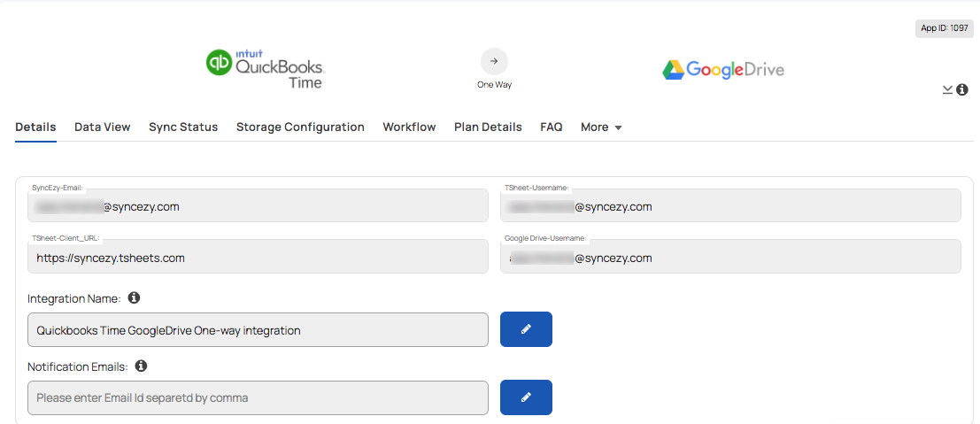View the Plan Details tab
This screenshot has width=980, height=424.
tap(488, 127)
